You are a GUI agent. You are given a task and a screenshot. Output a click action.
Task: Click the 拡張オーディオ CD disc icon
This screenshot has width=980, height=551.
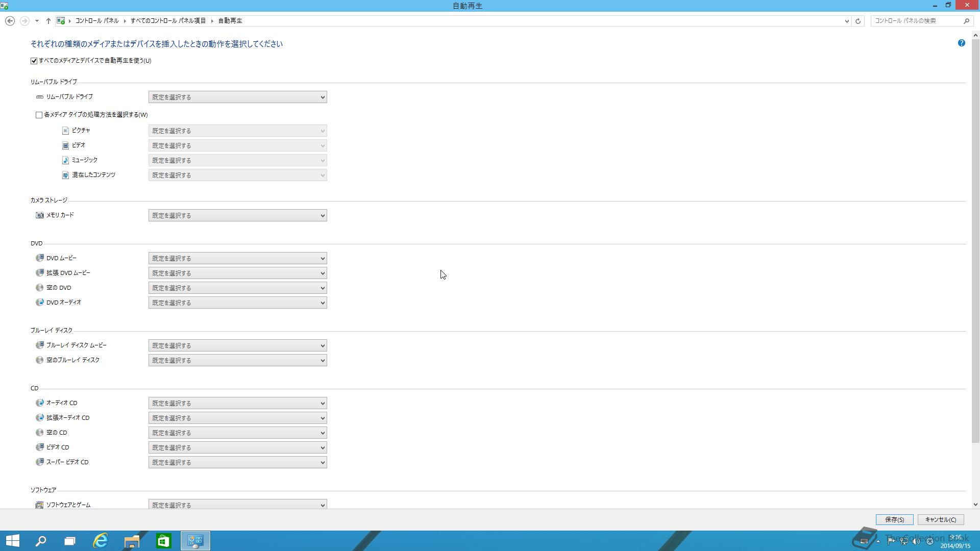click(x=40, y=418)
